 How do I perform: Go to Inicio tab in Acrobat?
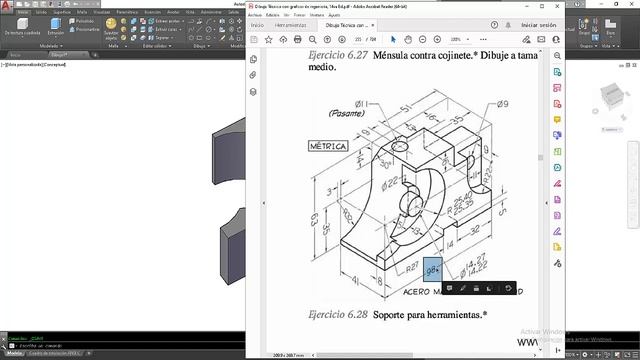click(x=257, y=25)
